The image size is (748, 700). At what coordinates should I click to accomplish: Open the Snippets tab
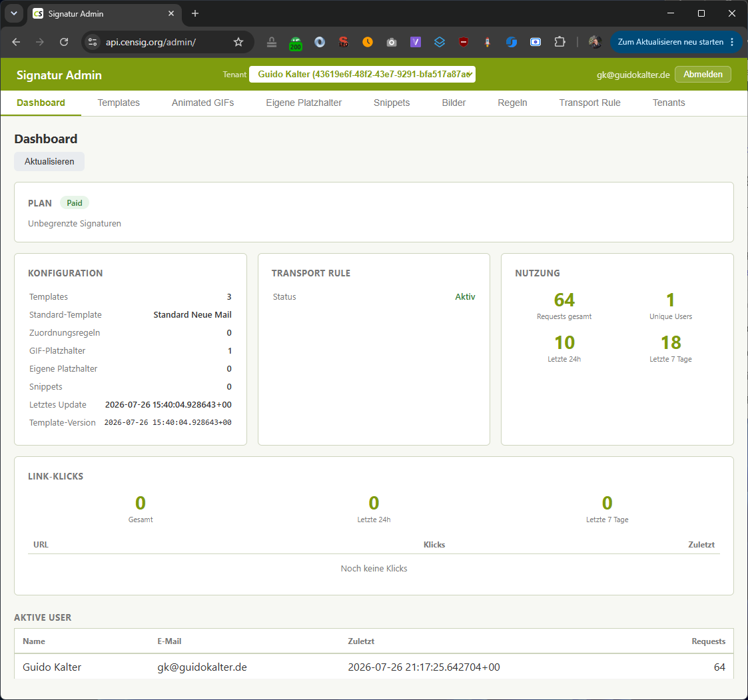click(x=392, y=103)
